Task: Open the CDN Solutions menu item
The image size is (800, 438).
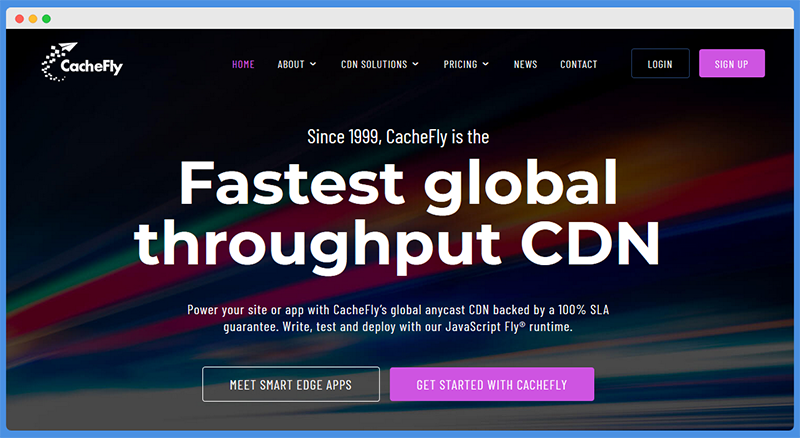Action: click(374, 64)
